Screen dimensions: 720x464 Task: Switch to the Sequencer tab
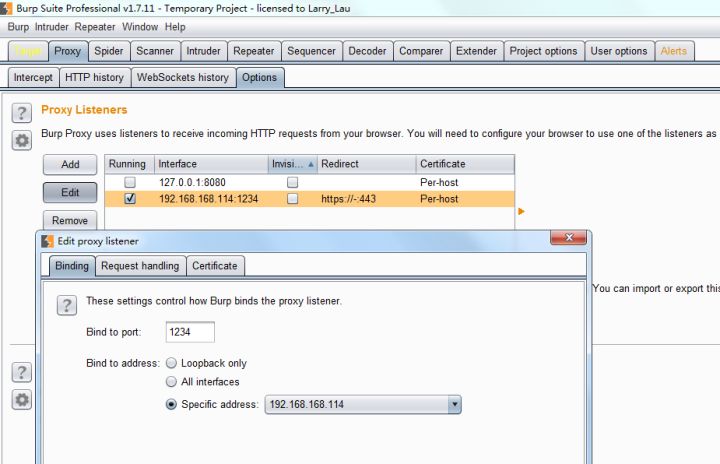tap(311, 51)
